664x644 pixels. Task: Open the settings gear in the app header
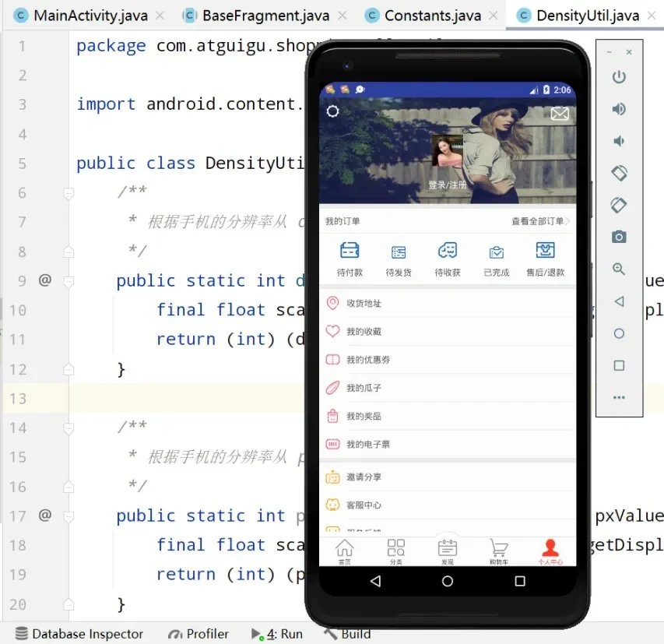(332, 111)
